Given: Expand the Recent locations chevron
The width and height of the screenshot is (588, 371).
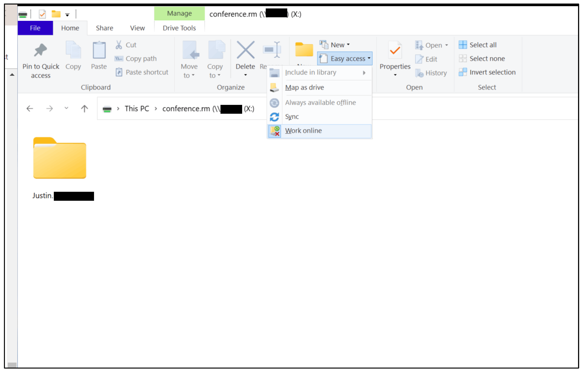Looking at the screenshot, I should [x=66, y=108].
